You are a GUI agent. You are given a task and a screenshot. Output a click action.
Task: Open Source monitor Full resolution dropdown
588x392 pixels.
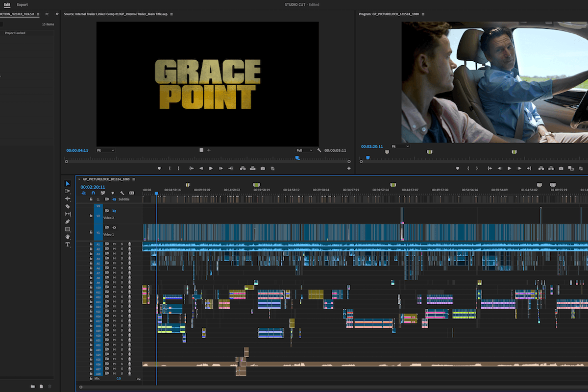tap(304, 150)
